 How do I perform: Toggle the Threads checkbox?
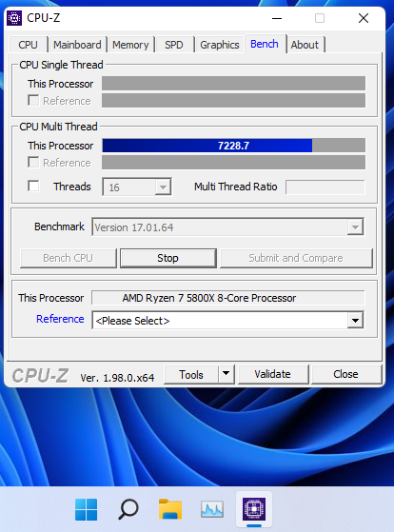[33, 186]
